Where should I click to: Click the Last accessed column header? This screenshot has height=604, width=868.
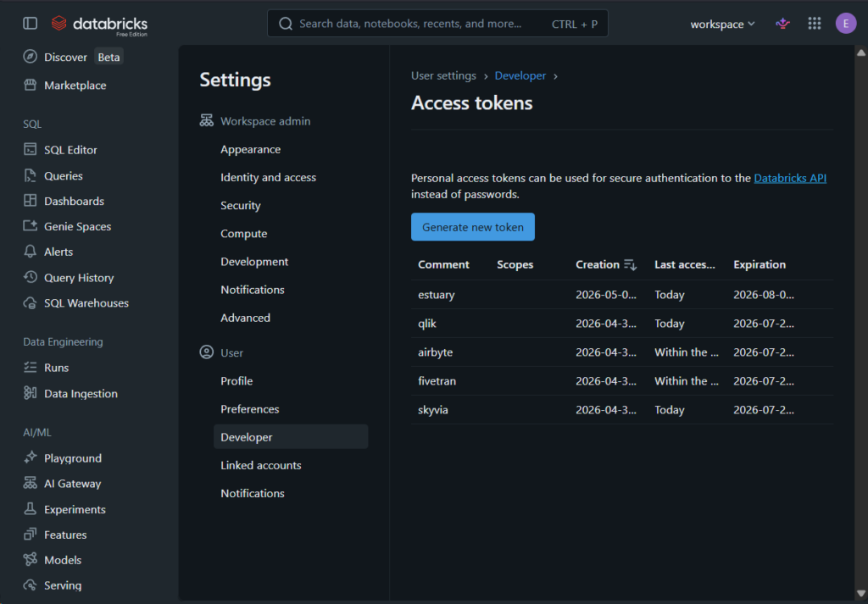(x=685, y=265)
